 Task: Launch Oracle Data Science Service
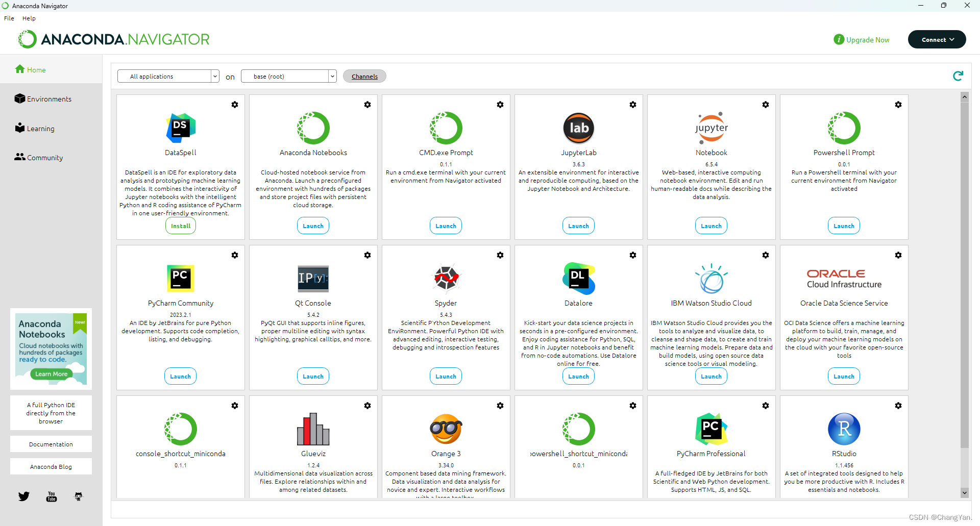[844, 377]
